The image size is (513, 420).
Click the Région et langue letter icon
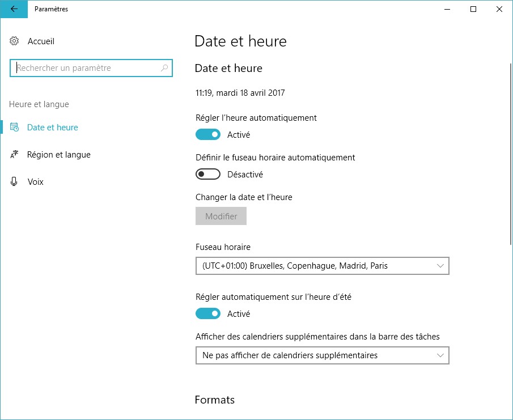coord(15,155)
